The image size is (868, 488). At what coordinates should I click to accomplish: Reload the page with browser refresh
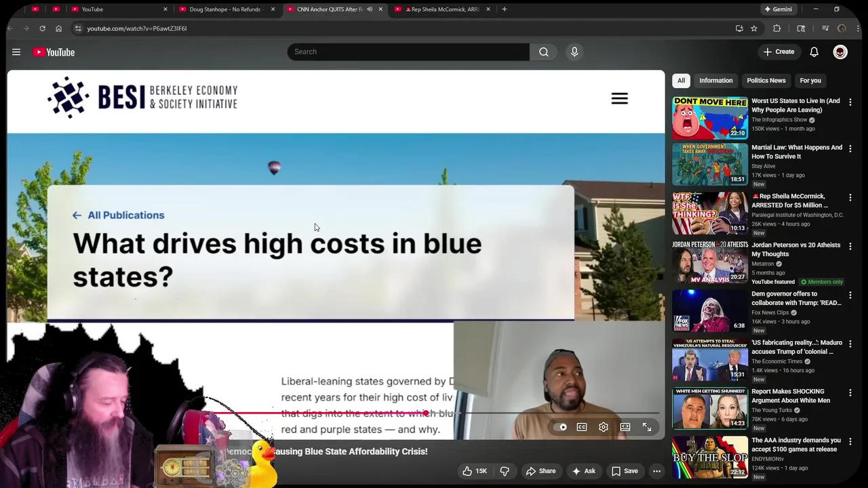coord(42,28)
